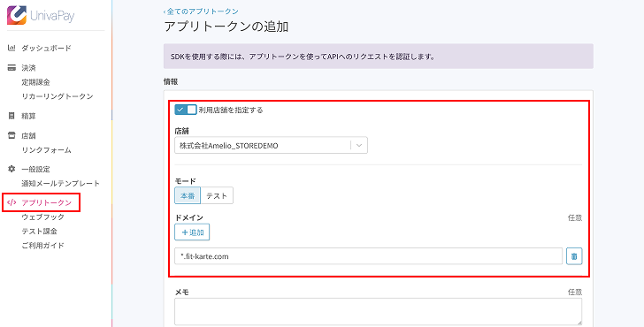Screen dimensions: 644x327
Task: Click the code icon beside アプリトークン
Action: pyautogui.click(x=11, y=202)
